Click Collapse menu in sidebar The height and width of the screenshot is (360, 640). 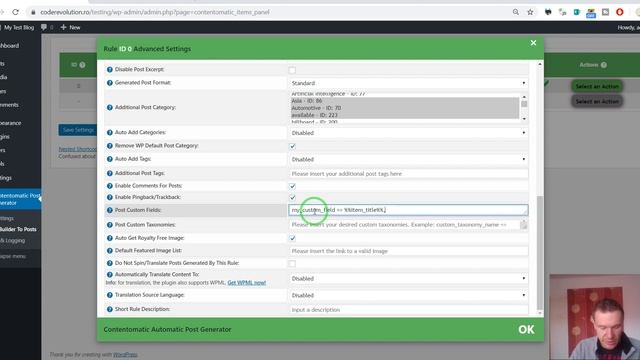click(x=13, y=256)
